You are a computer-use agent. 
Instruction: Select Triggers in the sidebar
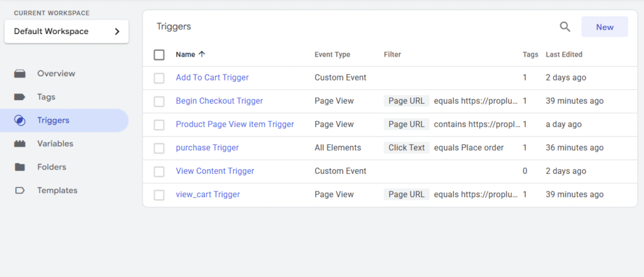click(64, 120)
